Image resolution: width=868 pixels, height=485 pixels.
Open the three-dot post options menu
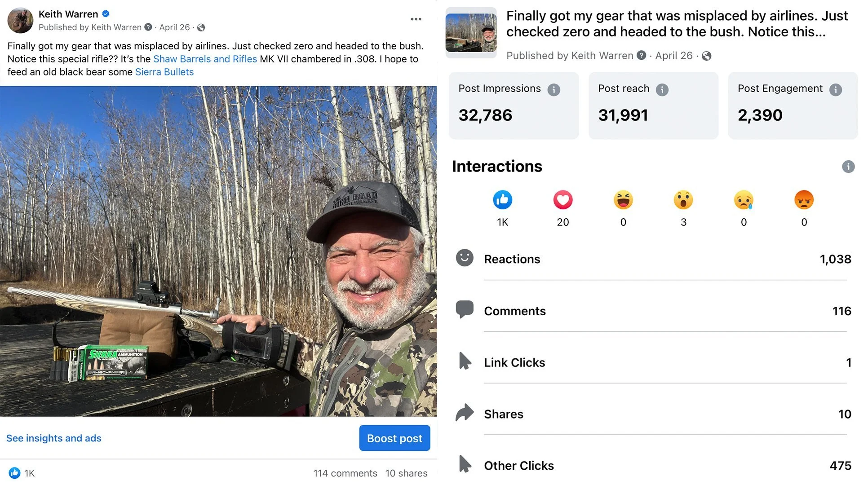[x=416, y=19]
